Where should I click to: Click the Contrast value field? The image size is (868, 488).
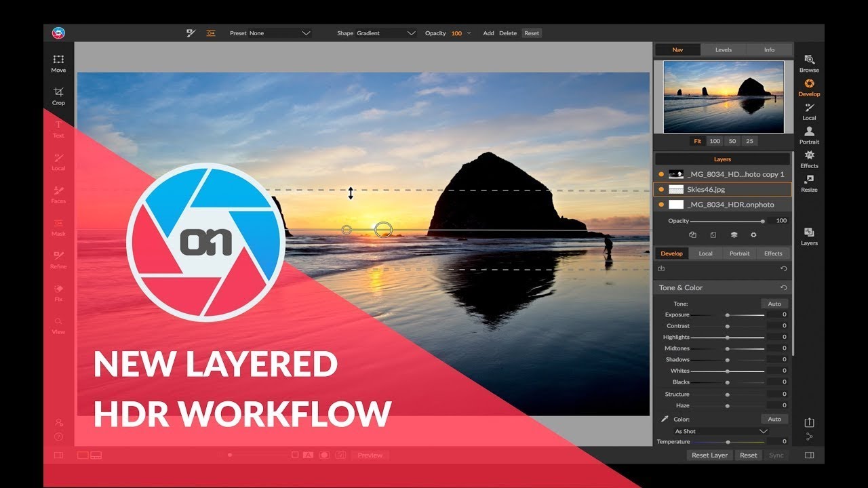(x=778, y=326)
